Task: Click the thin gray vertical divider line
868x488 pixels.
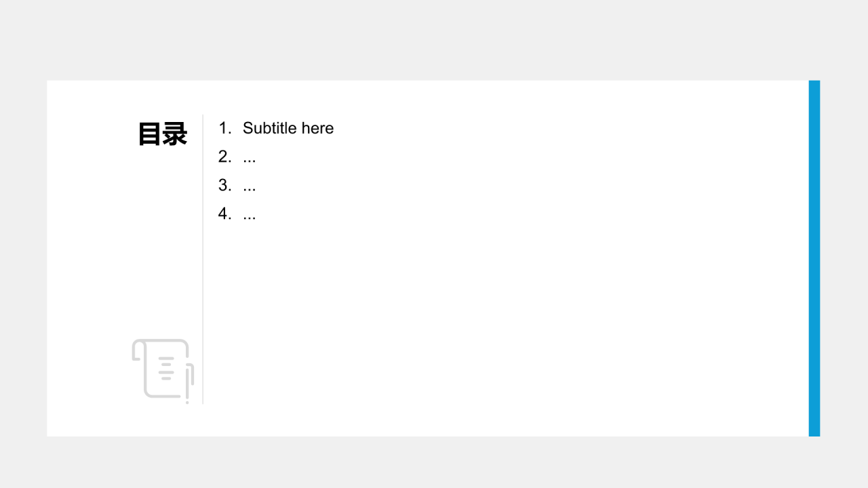Action: point(203,259)
